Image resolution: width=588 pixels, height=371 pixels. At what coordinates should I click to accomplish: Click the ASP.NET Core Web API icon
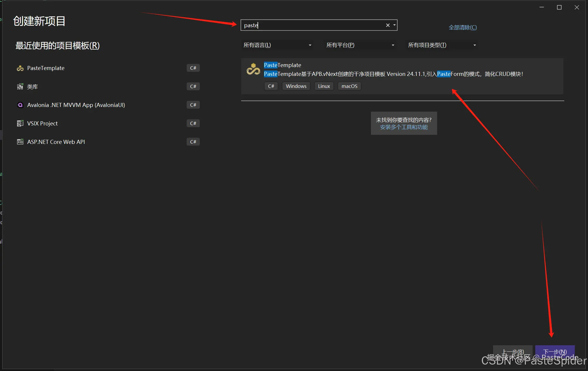[20, 142]
